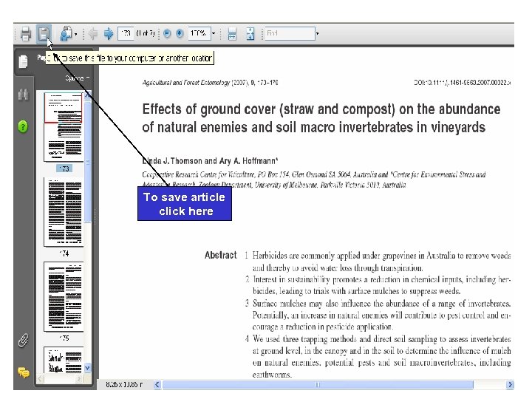Click the Print icon in toolbar
The width and height of the screenshot is (532, 399).
(25, 33)
